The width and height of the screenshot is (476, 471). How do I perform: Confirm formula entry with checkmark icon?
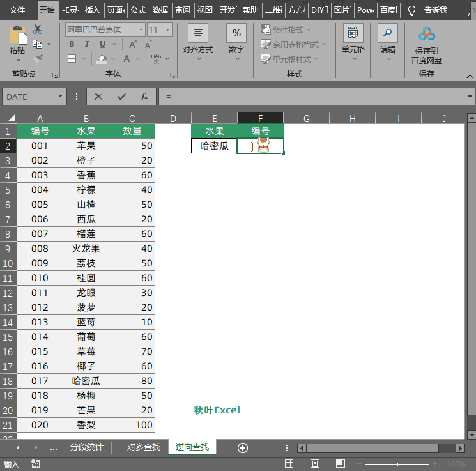coord(121,97)
